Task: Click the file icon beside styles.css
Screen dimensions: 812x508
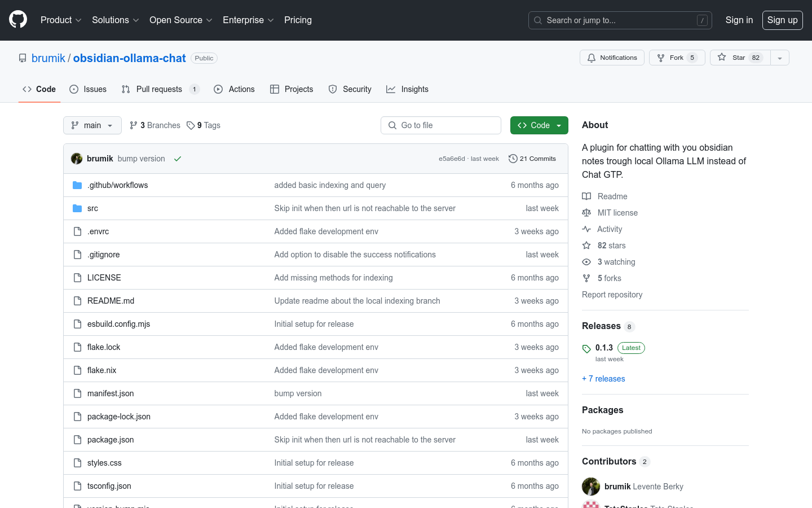Action: [x=77, y=463]
